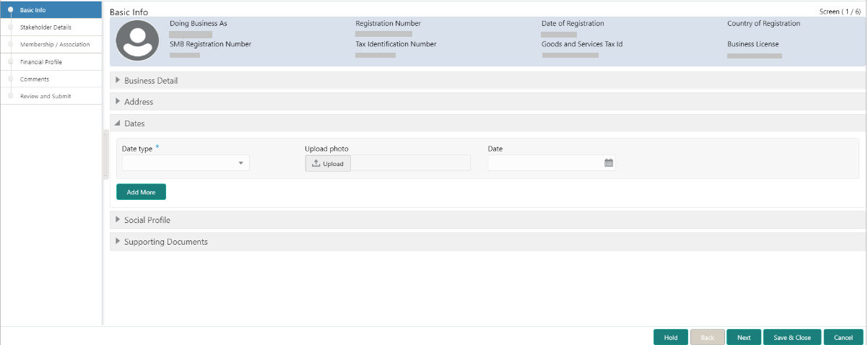
Task: Click the 'Business License' label
Action: [x=753, y=44]
